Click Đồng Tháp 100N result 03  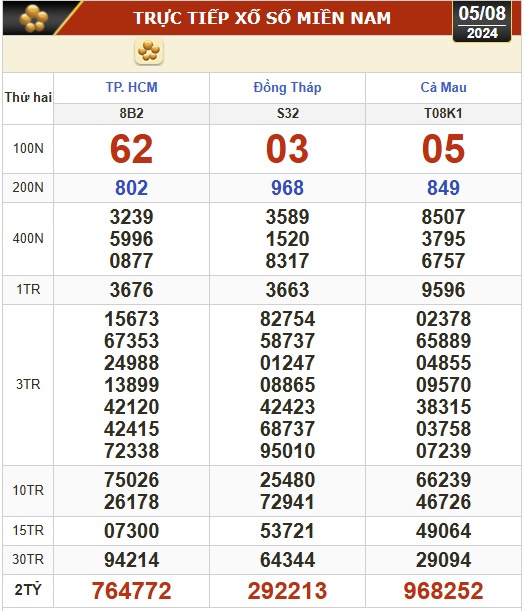[287, 149]
